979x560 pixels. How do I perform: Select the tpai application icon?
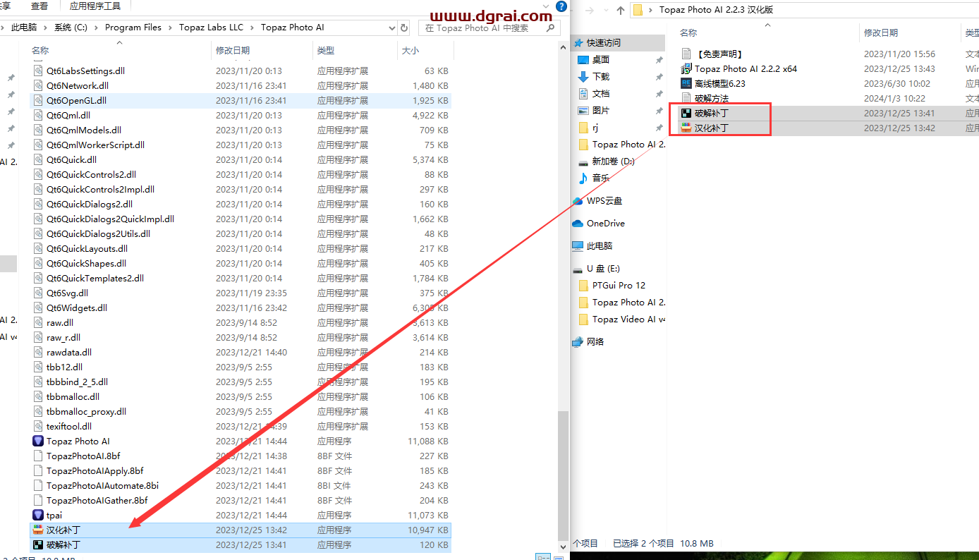click(x=38, y=515)
